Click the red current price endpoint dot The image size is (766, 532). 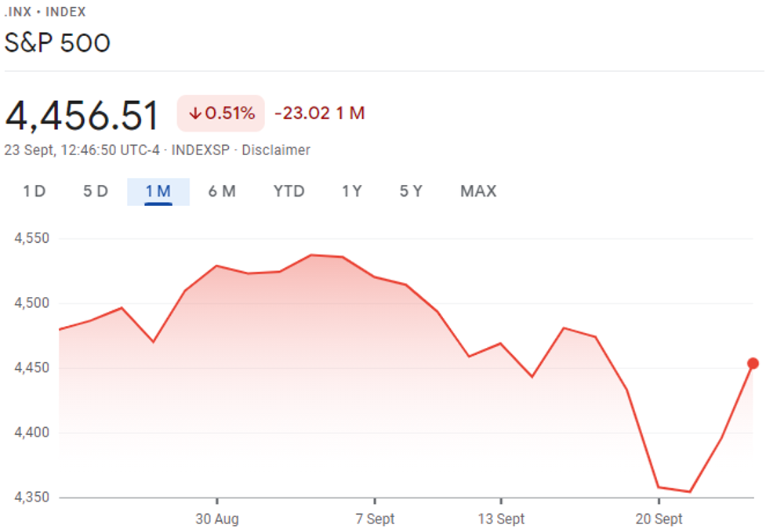tap(753, 364)
